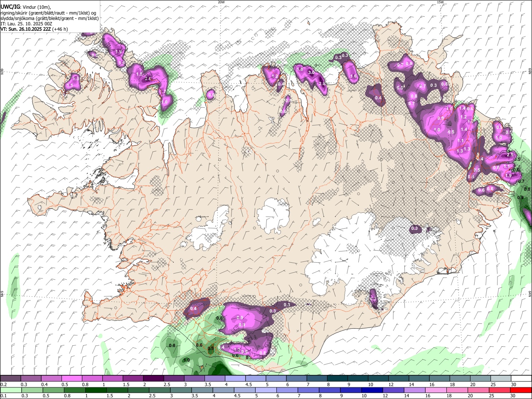The width and height of the screenshot is (532, 399).
Task: Click the 25–30 crimson swatch in the lower legend
Action: click(x=500, y=390)
